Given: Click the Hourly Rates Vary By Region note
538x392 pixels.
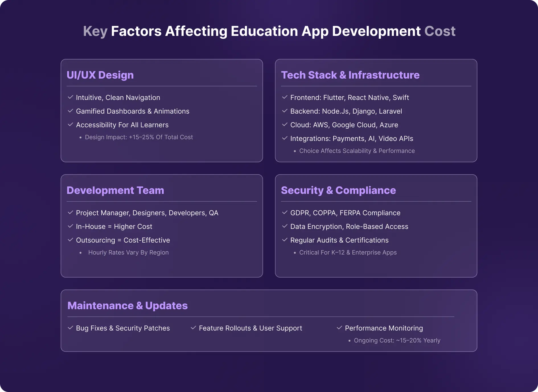Looking at the screenshot, I should (128, 253).
